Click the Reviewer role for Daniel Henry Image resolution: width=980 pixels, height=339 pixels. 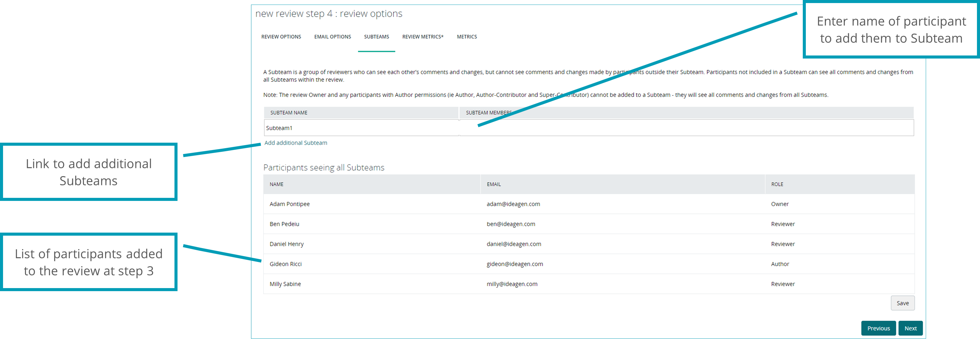tap(783, 244)
